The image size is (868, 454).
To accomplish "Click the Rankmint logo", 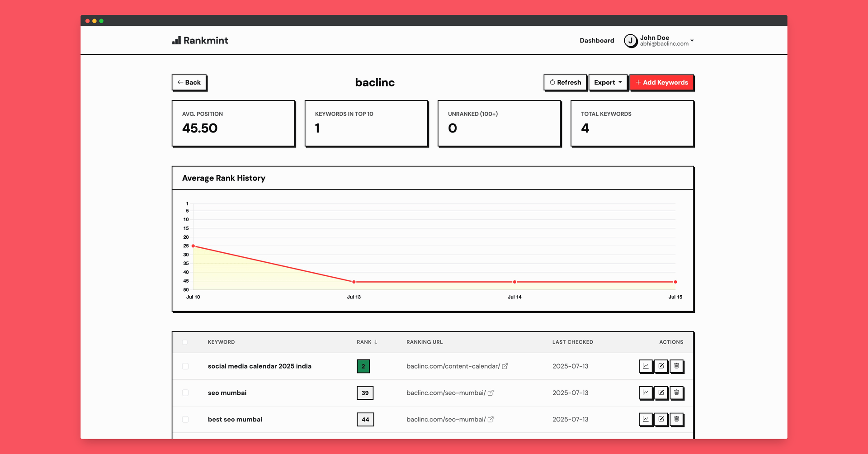I will (200, 41).
